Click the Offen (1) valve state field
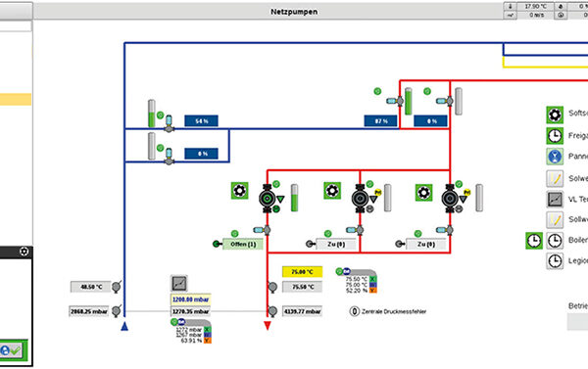The image size is (588, 369). click(243, 244)
